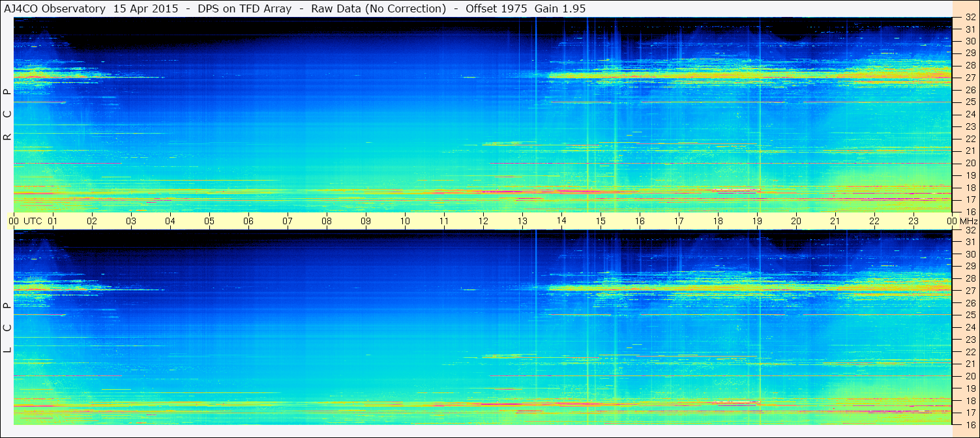Click 24 MHz label on LCP frequency axis
Image resolution: width=980 pixels, height=438 pixels.
coord(970,327)
